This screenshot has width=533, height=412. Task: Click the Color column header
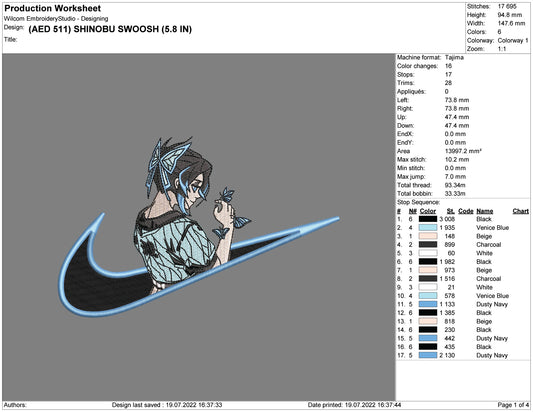click(x=428, y=211)
